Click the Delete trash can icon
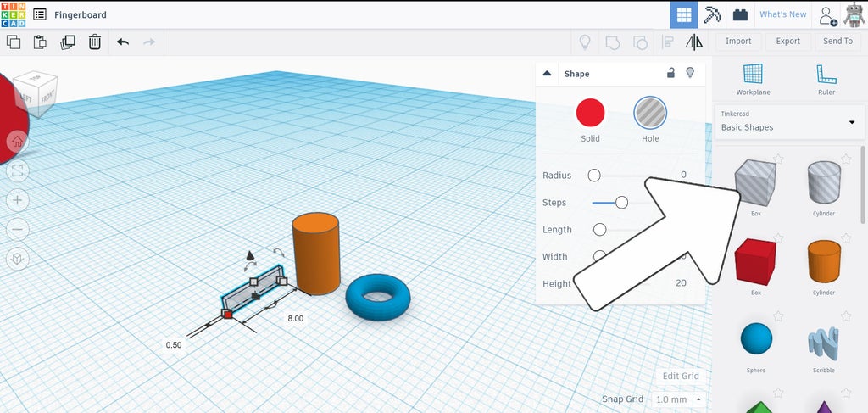The width and height of the screenshot is (868, 413). (x=95, y=42)
